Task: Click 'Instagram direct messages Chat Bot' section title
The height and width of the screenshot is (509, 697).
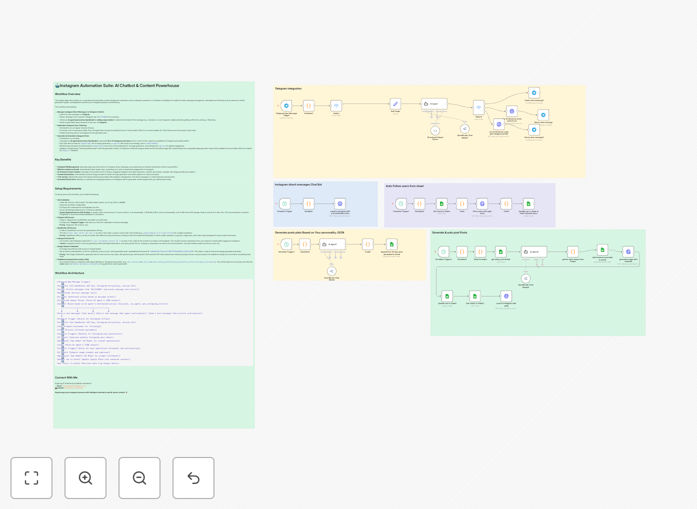Action: tap(298, 184)
